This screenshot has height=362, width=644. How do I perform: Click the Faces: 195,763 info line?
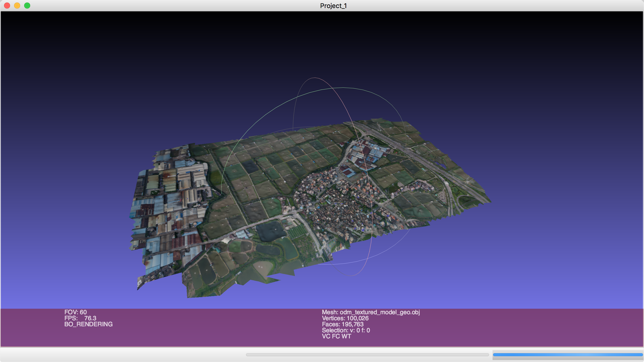pyautogui.click(x=343, y=324)
